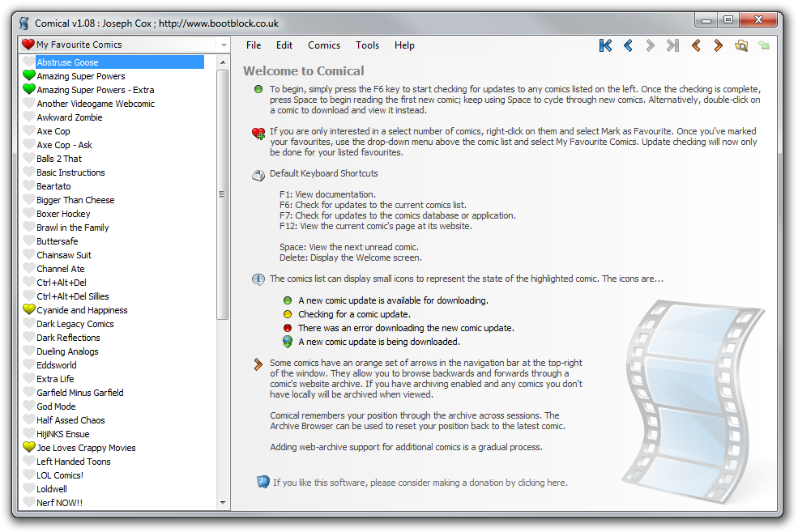
Task: Click the grey next comic arrow
Action: click(x=650, y=45)
